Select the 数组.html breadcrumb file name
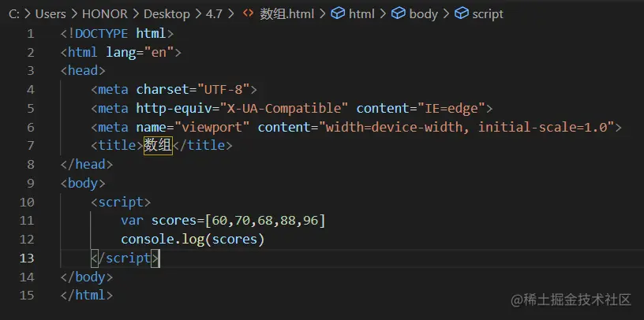The image size is (644, 320). coord(287,14)
